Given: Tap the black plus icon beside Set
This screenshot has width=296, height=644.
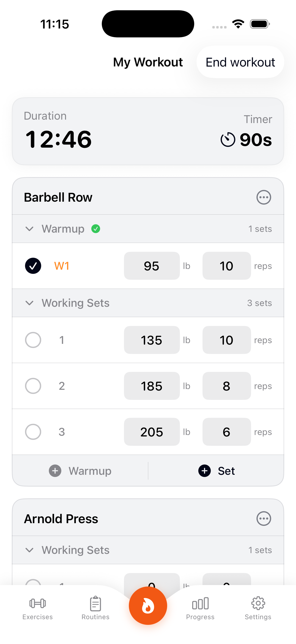Looking at the screenshot, I should 204,471.
